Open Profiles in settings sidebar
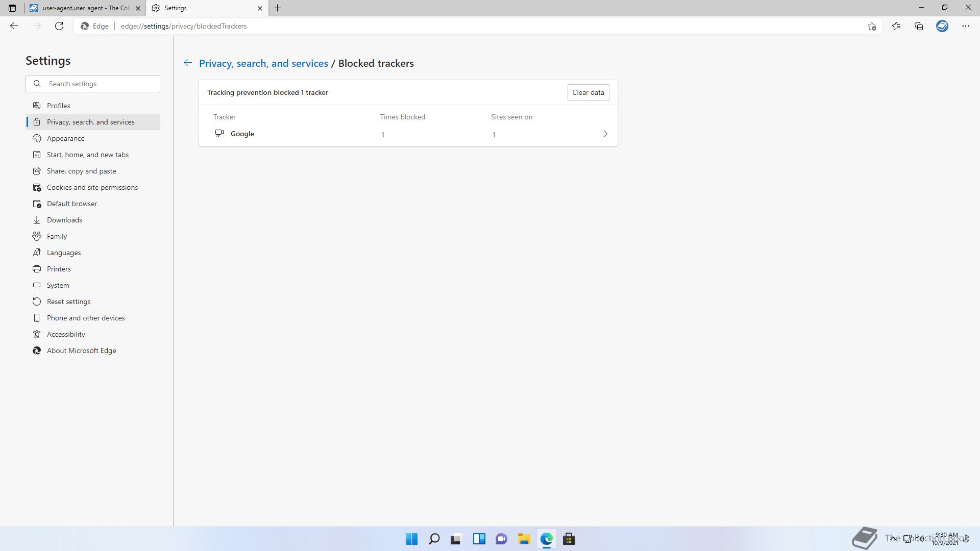The width and height of the screenshot is (980, 551). coord(93,106)
